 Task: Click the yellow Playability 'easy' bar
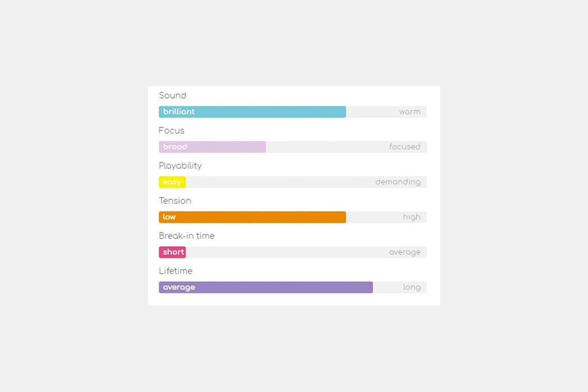(x=172, y=182)
